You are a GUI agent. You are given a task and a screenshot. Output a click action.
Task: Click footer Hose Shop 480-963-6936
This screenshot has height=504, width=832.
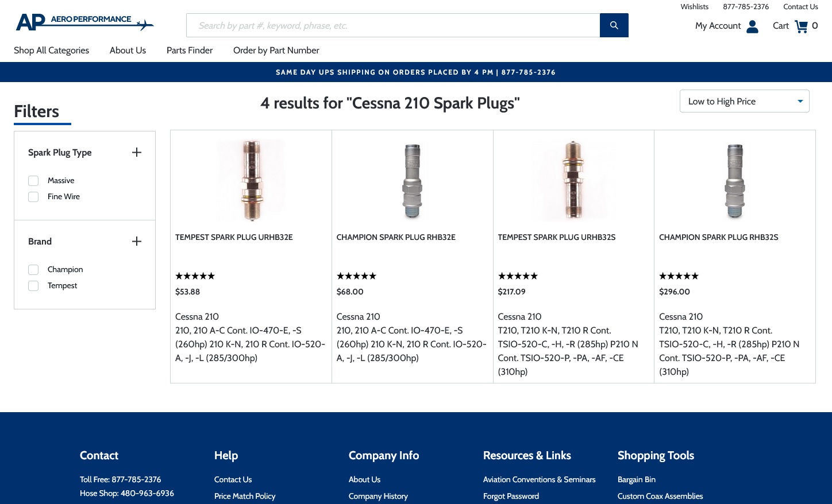(127, 493)
